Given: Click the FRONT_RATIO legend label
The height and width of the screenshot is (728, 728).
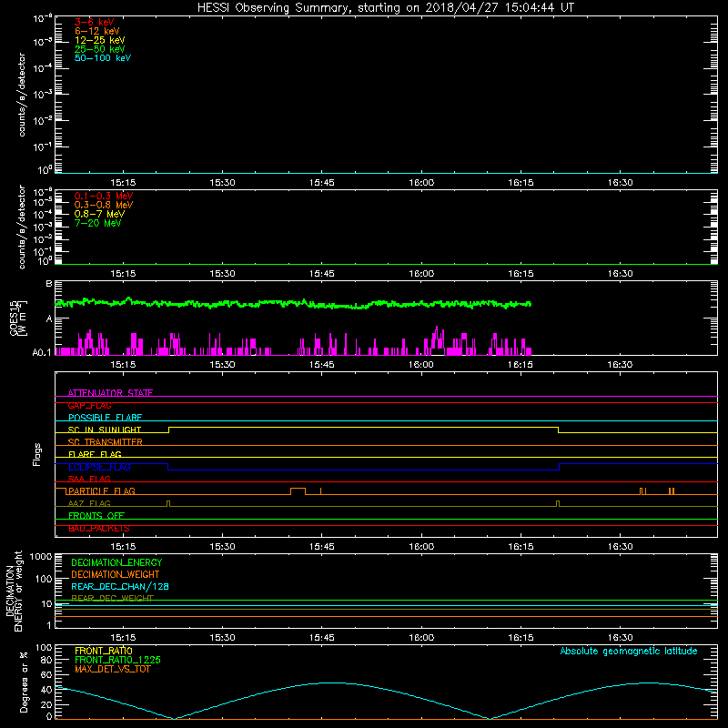Looking at the screenshot, I should coord(104,651).
